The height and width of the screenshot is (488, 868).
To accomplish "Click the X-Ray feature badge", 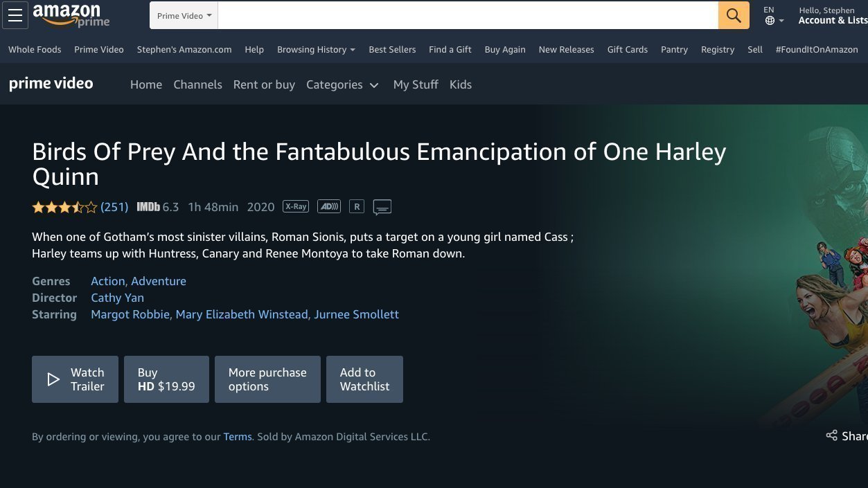I will [296, 206].
